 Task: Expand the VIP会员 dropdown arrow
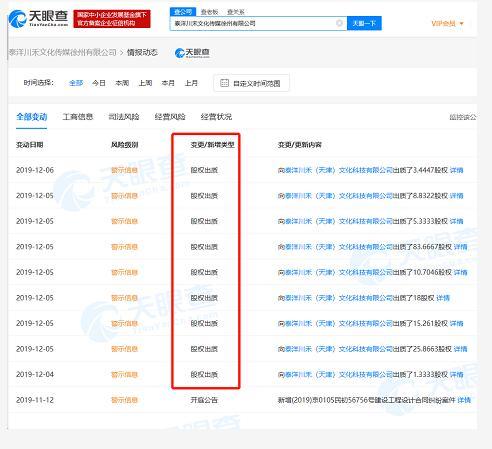click(462, 24)
